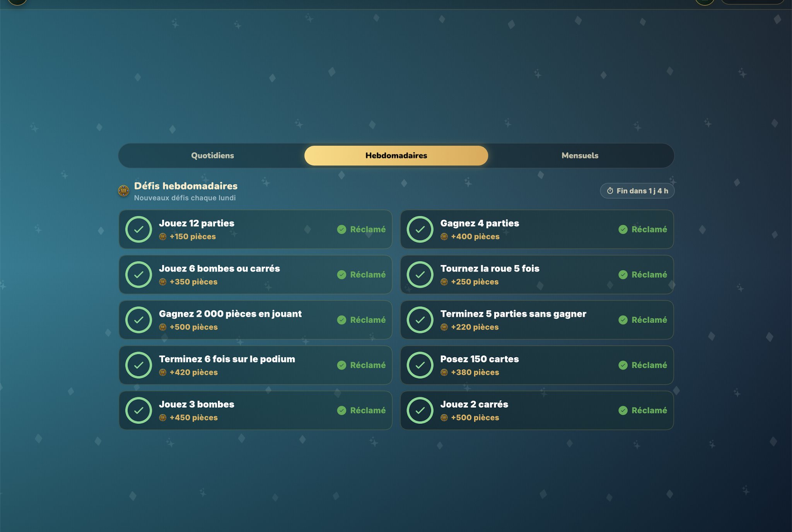Click Réclamé on Jouez 6 bombes ou carrés

361,275
